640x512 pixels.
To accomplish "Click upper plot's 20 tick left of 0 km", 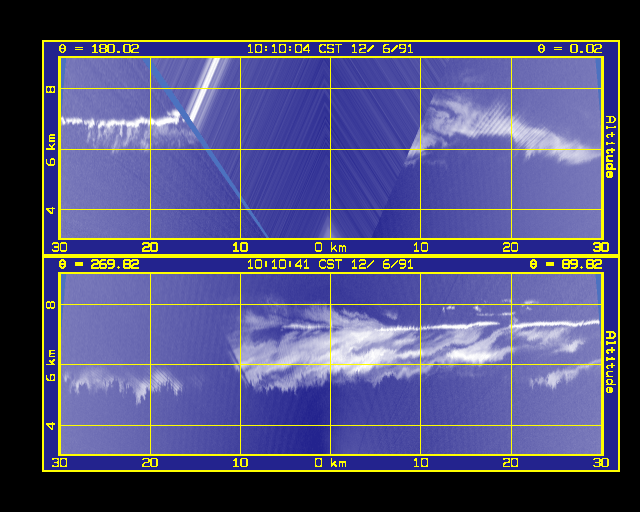I will point(150,247).
